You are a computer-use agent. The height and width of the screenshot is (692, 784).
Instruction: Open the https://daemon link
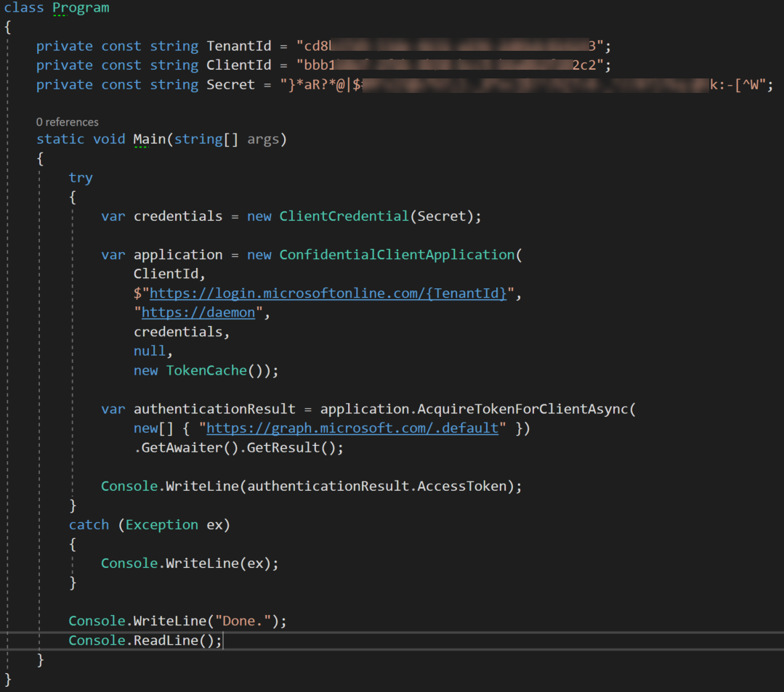[x=197, y=312]
